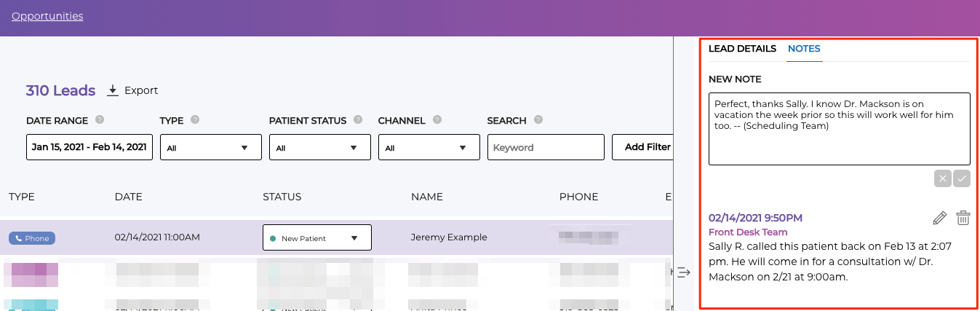Delete the note using trash icon
The width and height of the screenshot is (980, 311).
point(963,218)
